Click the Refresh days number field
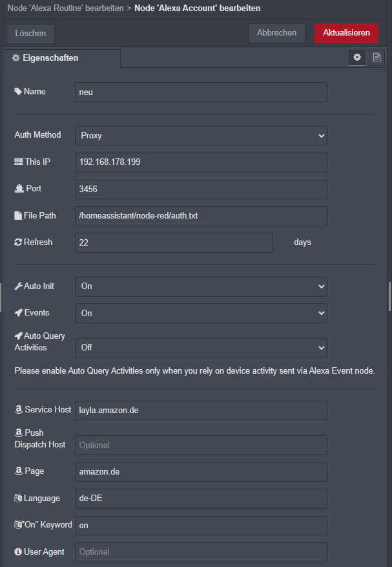This screenshot has width=392, height=567. (x=174, y=242)
